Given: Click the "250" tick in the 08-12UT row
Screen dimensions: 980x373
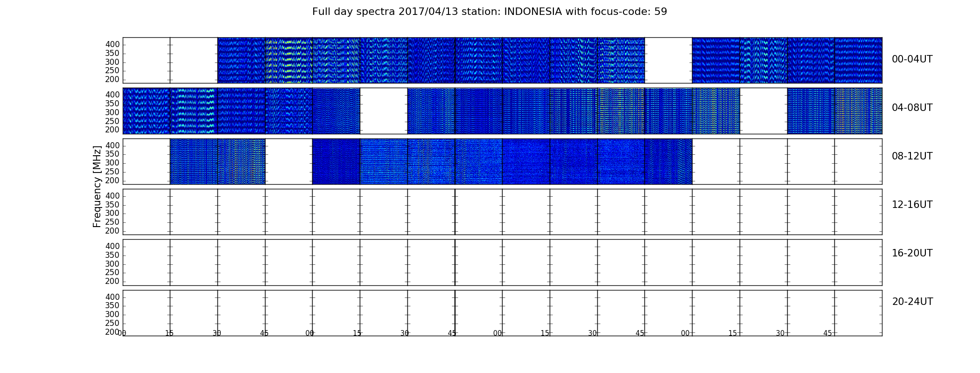Looking at the screenshot, I should point(112,172).
